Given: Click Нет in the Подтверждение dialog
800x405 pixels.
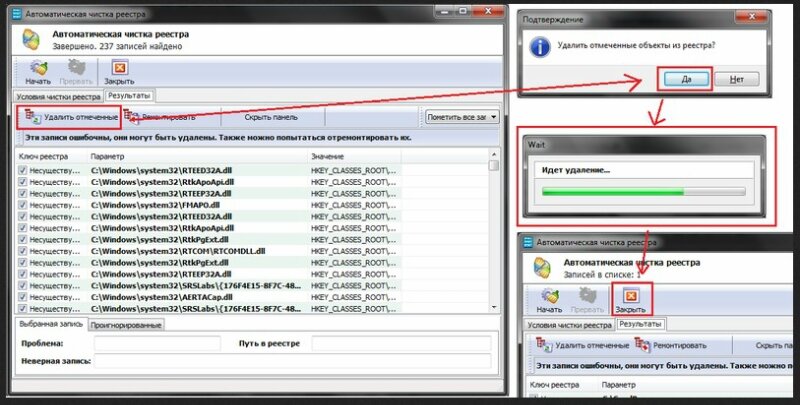Looking at the screenshot, I should [737, 79].
